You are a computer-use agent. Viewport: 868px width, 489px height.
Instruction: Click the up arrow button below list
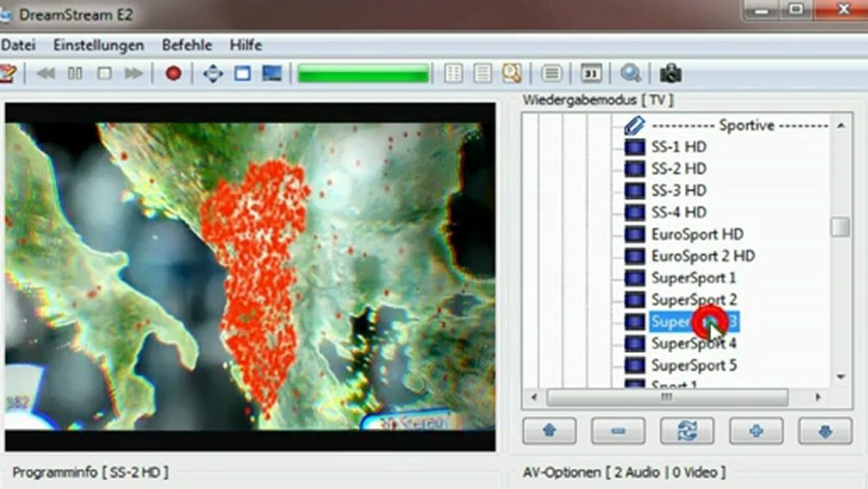[x=549, y=431]
